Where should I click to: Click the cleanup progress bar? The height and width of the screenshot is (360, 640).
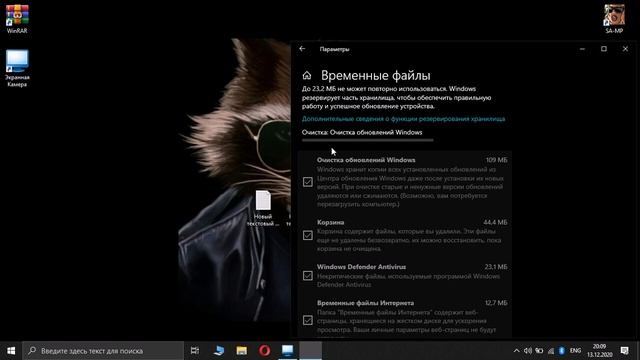coord(367,140)
